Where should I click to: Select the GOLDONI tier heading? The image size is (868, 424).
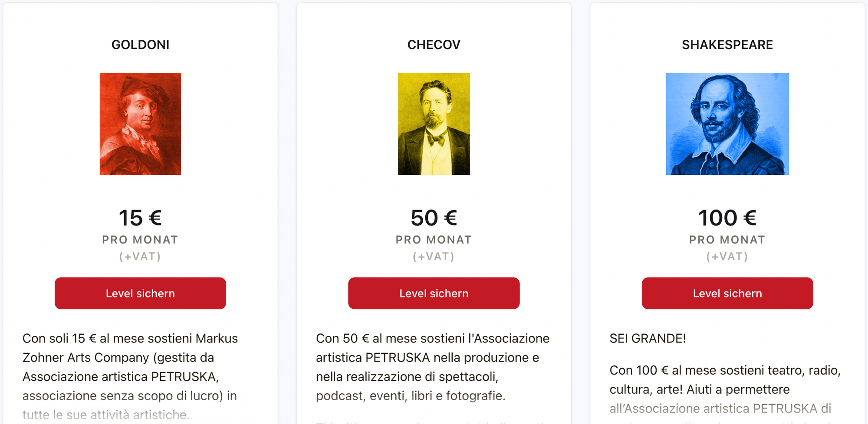pos(140,45)
